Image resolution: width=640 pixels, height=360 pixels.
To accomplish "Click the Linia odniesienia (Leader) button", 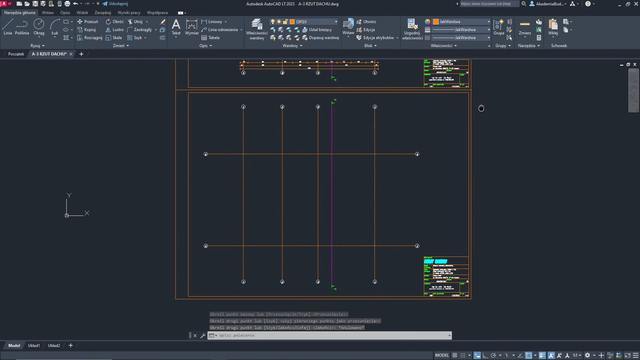I will coord(220,30).
